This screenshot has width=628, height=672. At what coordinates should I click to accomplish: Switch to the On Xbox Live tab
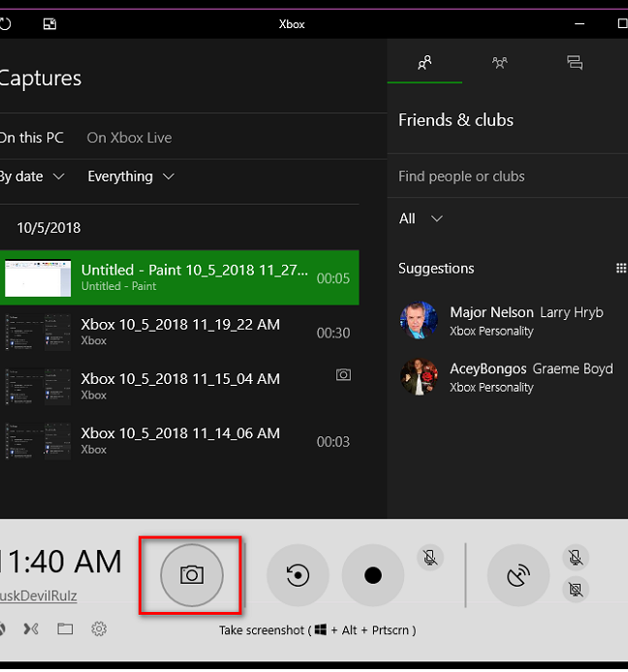129,138
